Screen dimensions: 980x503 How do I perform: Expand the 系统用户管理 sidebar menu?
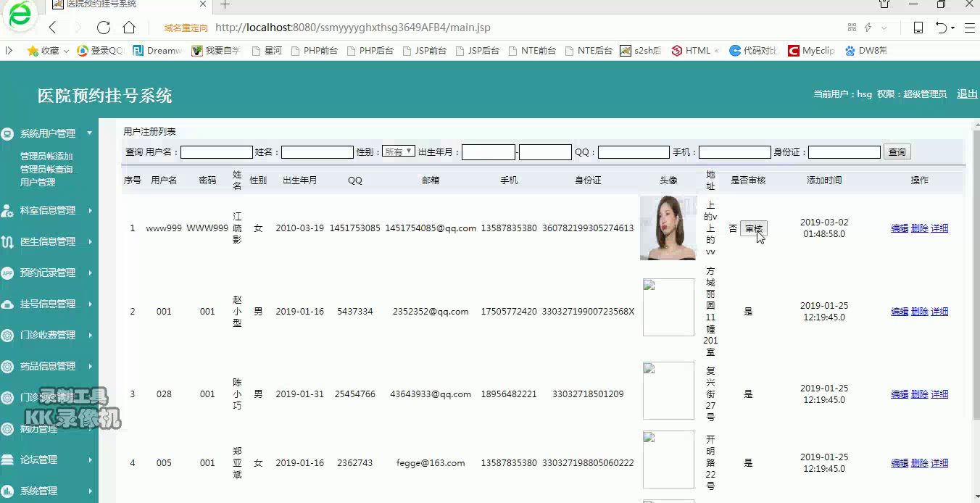48,133
